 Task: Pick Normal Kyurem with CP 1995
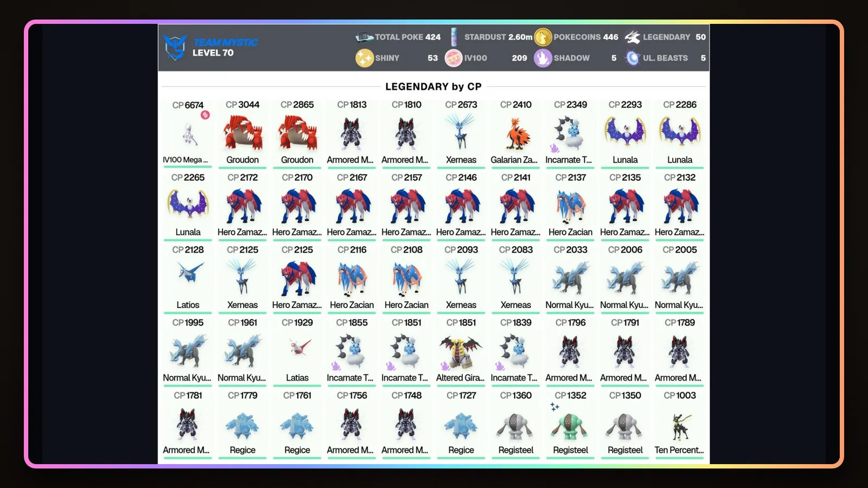point(188,351)
